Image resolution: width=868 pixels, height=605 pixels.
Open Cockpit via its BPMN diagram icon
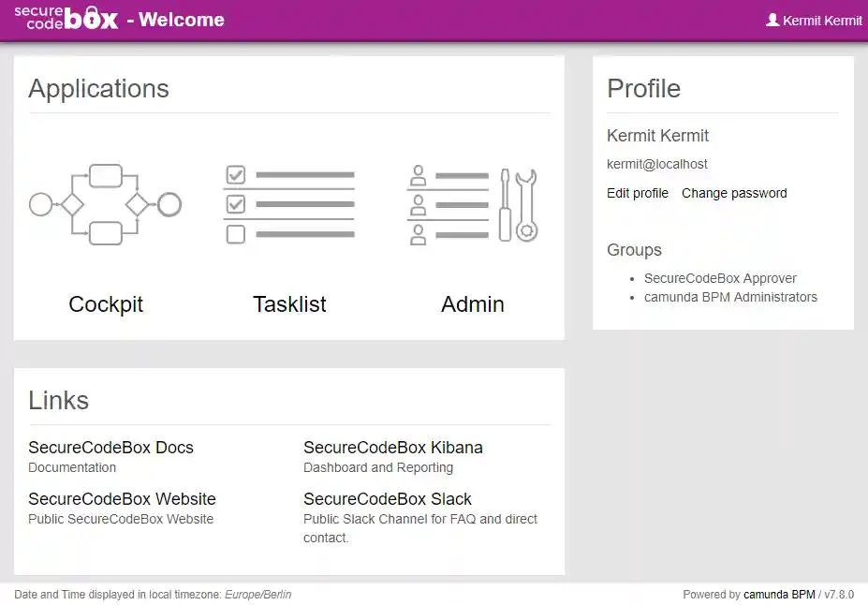coord(105,203)
